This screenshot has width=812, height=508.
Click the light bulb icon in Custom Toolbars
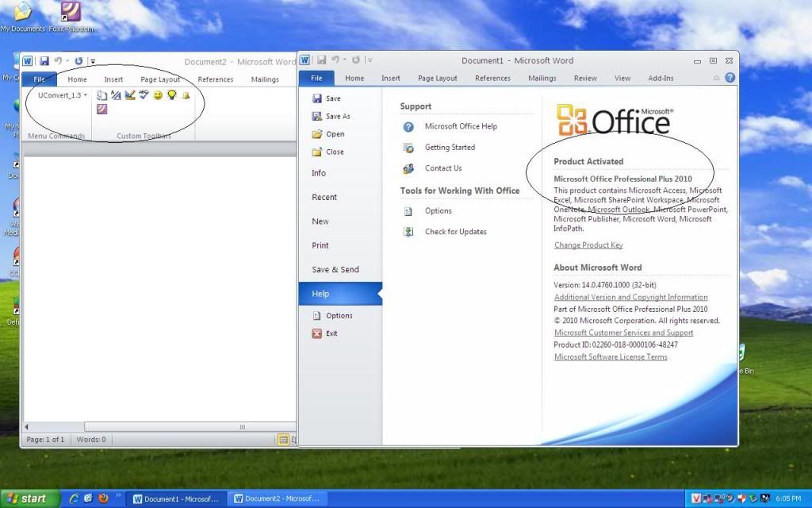tap(171, 95)
